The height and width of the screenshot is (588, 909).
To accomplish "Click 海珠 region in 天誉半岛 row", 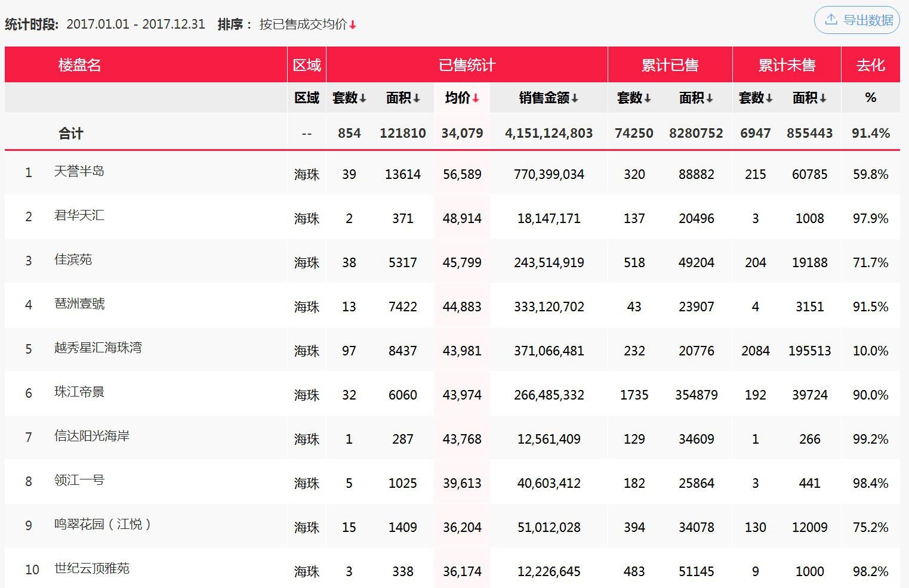I will click(x=307, y=174).
